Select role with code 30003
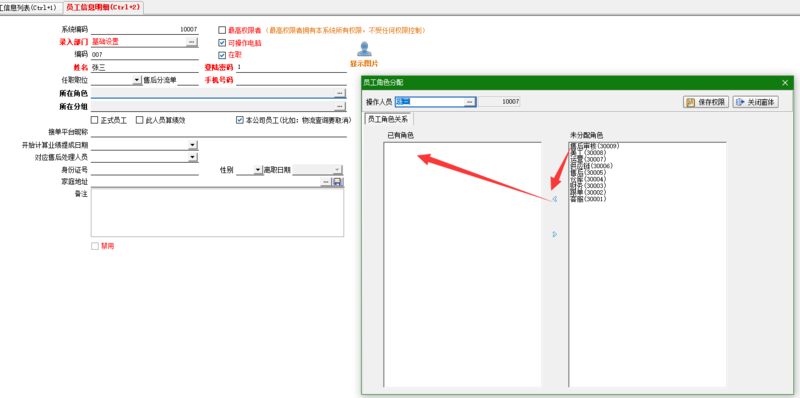 point(588,186)
